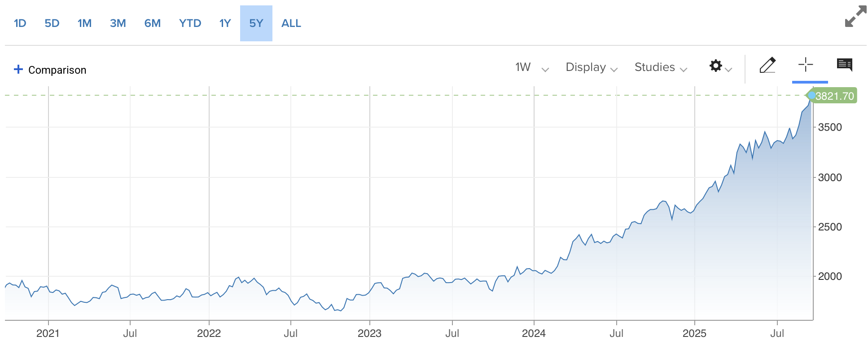This screenshot has height=345, width=868.
Task: Switch to the 1Y range
Action: coord(225,23)
